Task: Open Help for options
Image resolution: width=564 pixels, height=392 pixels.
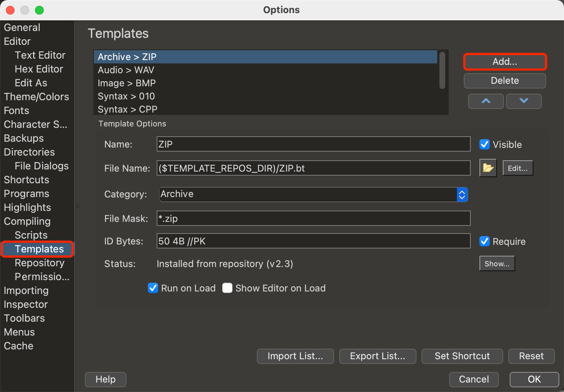Action: coord(105,379)
